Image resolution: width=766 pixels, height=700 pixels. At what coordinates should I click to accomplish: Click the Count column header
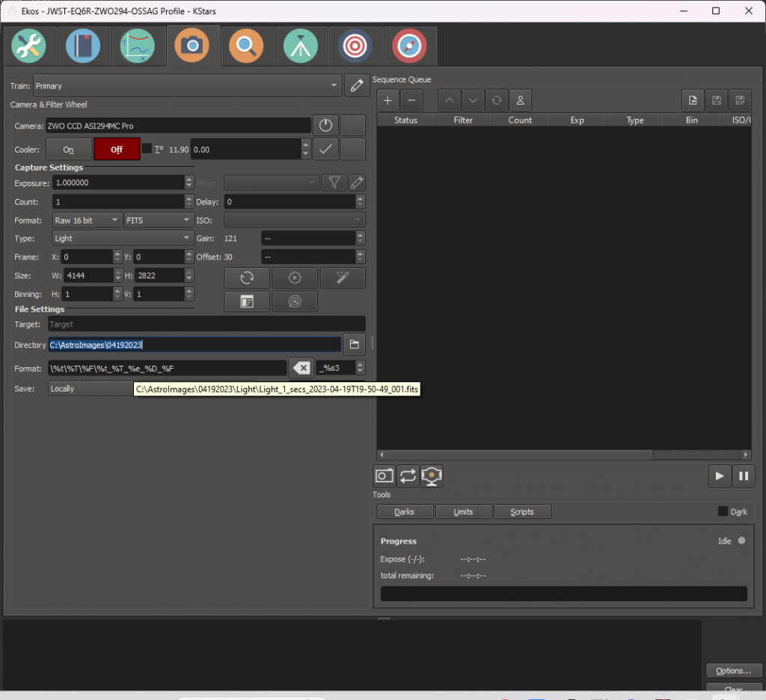point(520,120)
